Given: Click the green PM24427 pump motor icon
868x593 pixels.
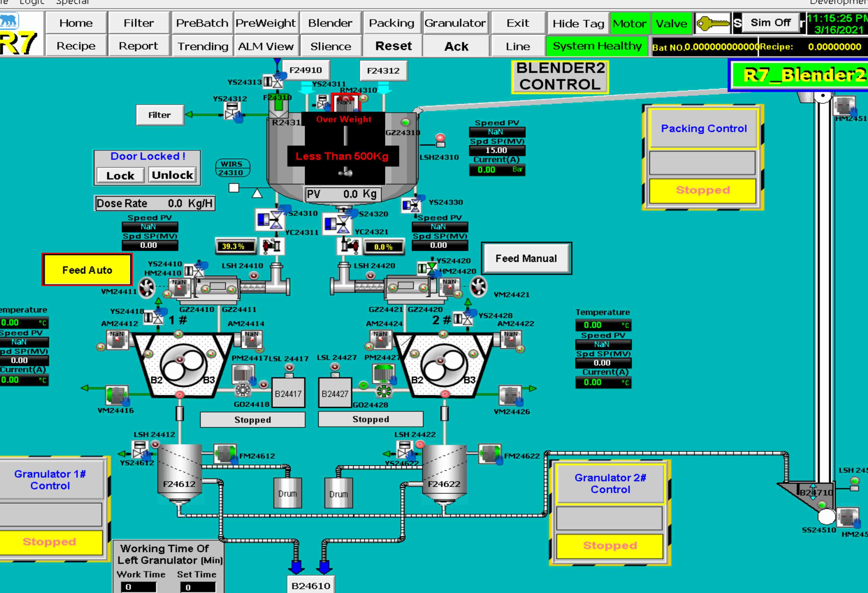Looking at the screenshot, I should pyautogui.click(x=384, y=374).
